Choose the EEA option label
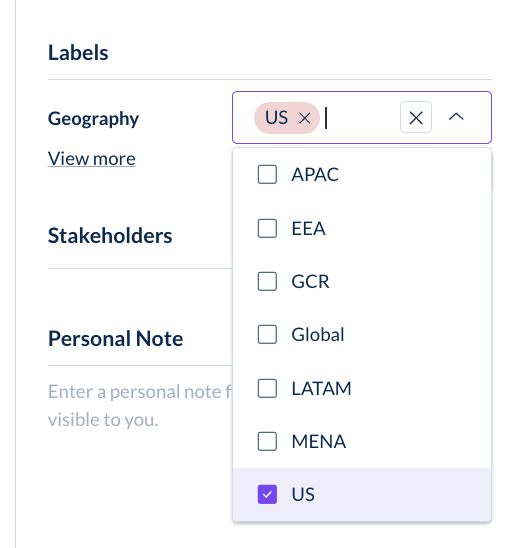The width and height of the screenshot is (518, 548). [x=308, y=228]
